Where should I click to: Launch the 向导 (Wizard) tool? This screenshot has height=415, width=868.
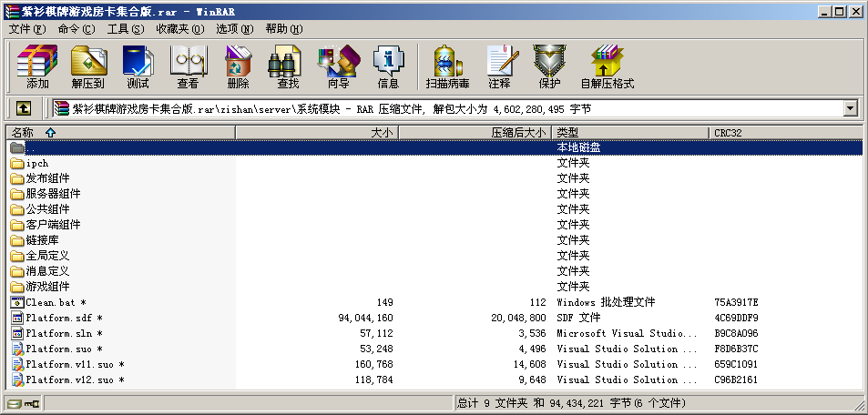coord(338,66)
